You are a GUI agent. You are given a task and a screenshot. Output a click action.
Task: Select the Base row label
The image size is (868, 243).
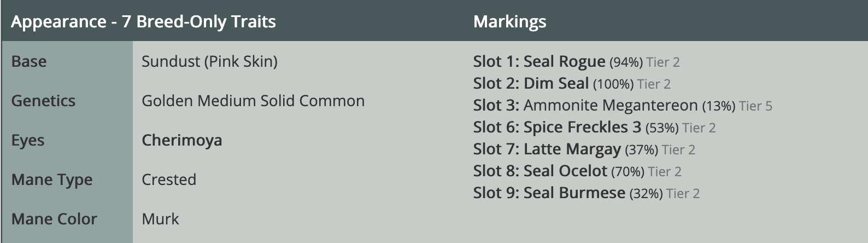coord(29,61)
